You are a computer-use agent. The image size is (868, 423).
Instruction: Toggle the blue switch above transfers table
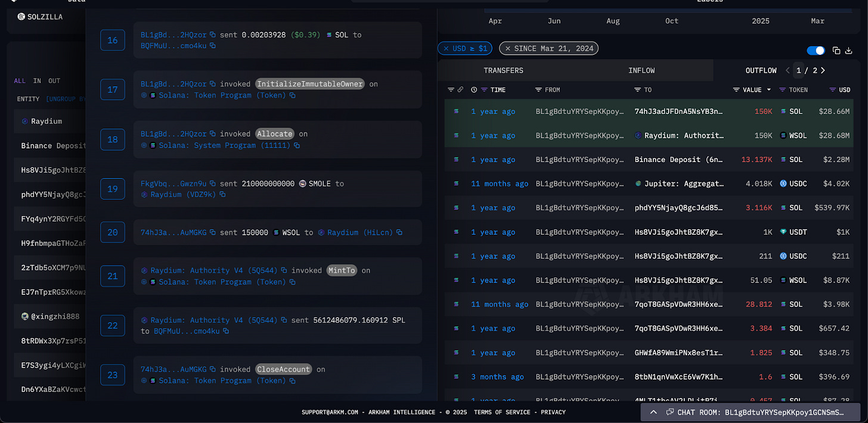coord(816,51)
